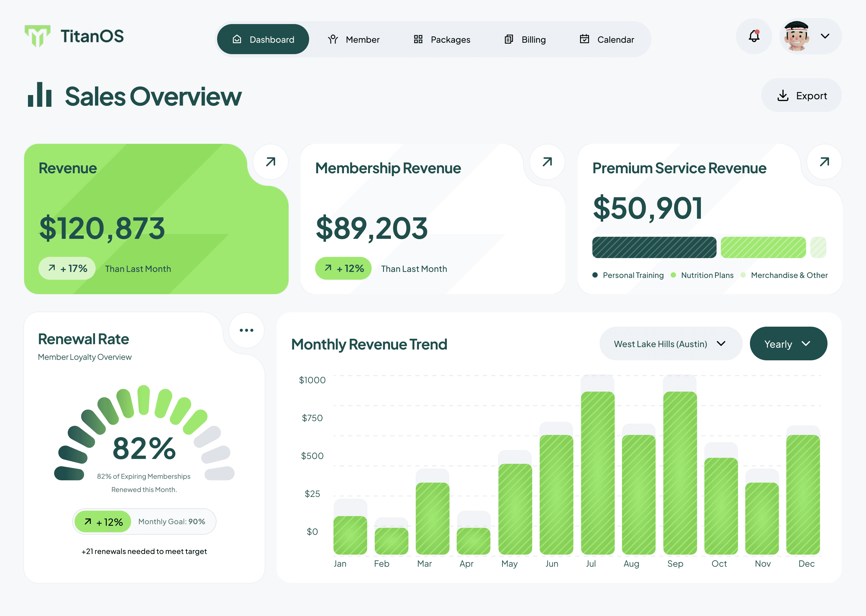Open the Renewal Rate more options menu
Viewport: 866px width, 616px height.
(247, 330)
